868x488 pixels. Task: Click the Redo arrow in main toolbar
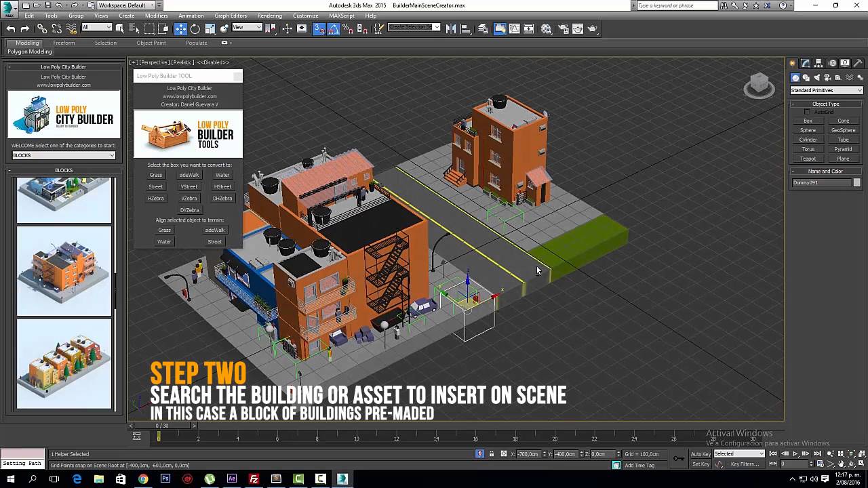click(25, 29)
